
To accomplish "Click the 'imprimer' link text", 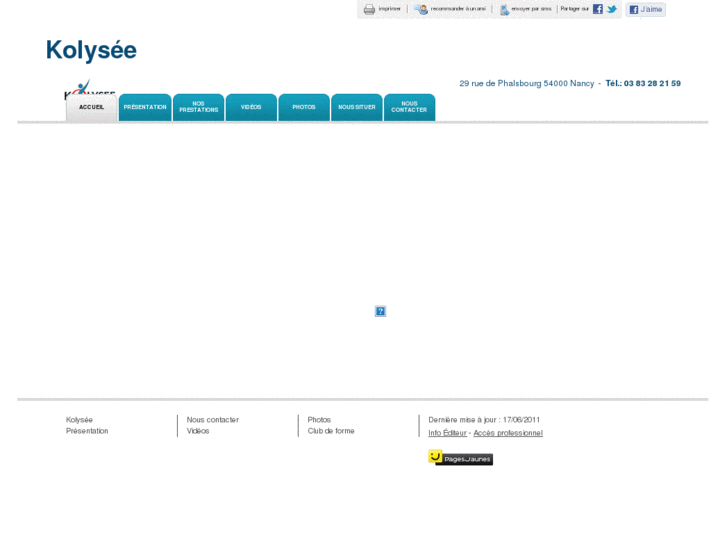I will pyautogui.click(x=389, y=9).
